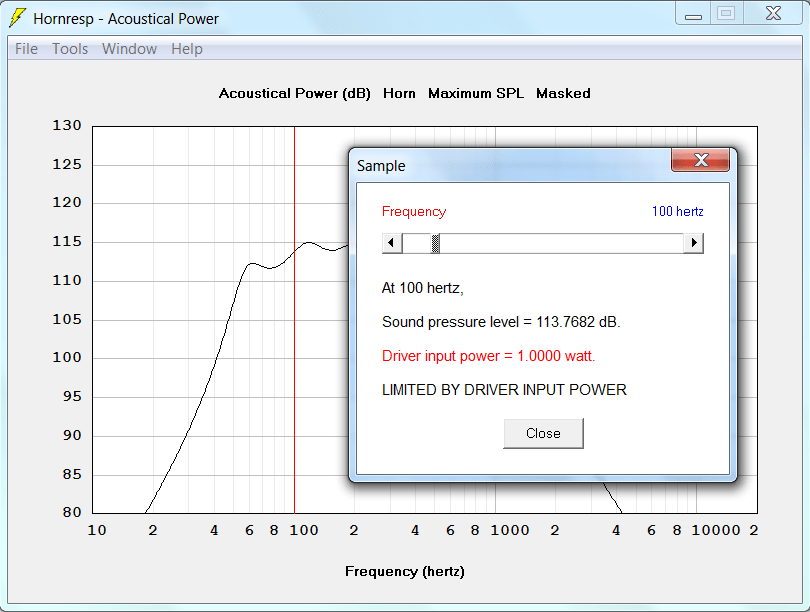The height and width of the screenshot is (612, 810).
Task: Click the red 100 Hz marker line
Action: click(294, 320)
